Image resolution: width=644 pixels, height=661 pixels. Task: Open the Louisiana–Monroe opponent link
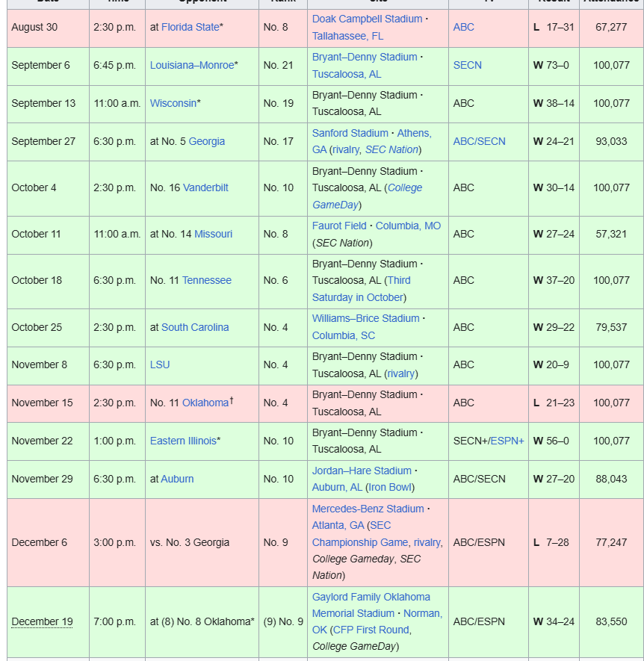(x=192, y=65)
